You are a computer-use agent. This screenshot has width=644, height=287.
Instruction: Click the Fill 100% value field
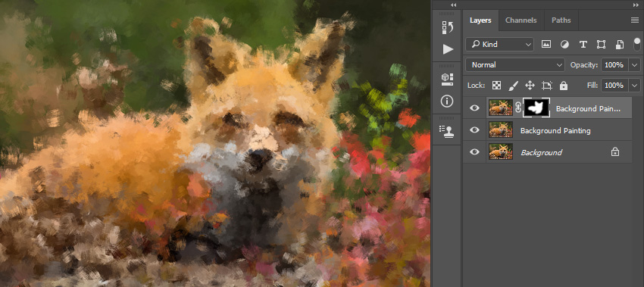(615, 86)
